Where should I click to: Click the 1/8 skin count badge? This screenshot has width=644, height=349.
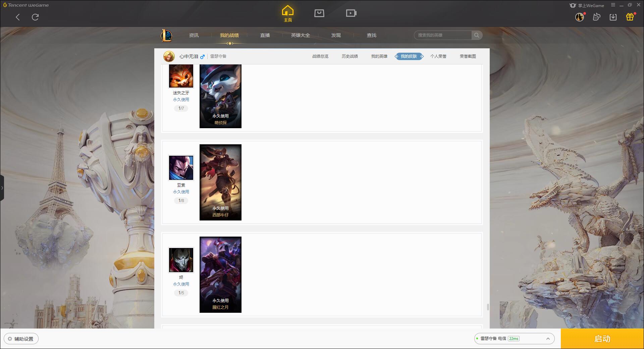pyautogui.click(x=181, y=201)
